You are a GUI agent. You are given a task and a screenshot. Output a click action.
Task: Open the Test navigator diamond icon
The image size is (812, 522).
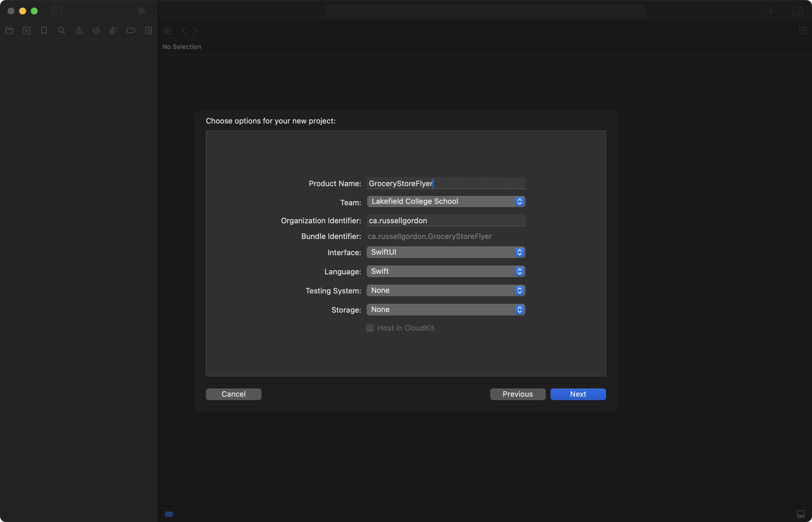96,30
